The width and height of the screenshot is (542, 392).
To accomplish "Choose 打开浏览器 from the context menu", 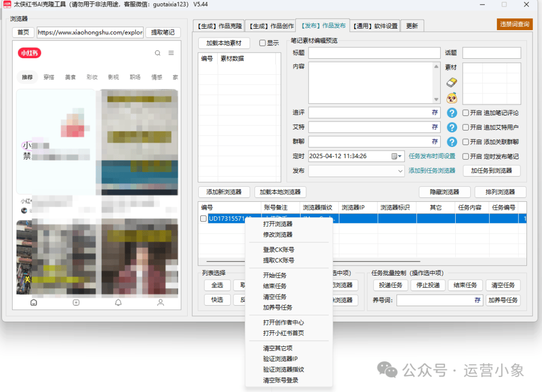I will tap(278, 224).
